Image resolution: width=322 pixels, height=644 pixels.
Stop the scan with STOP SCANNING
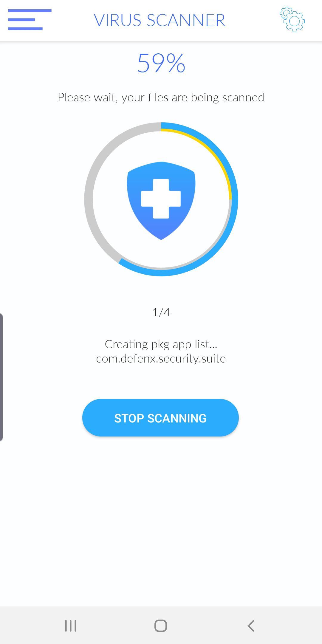160,418
